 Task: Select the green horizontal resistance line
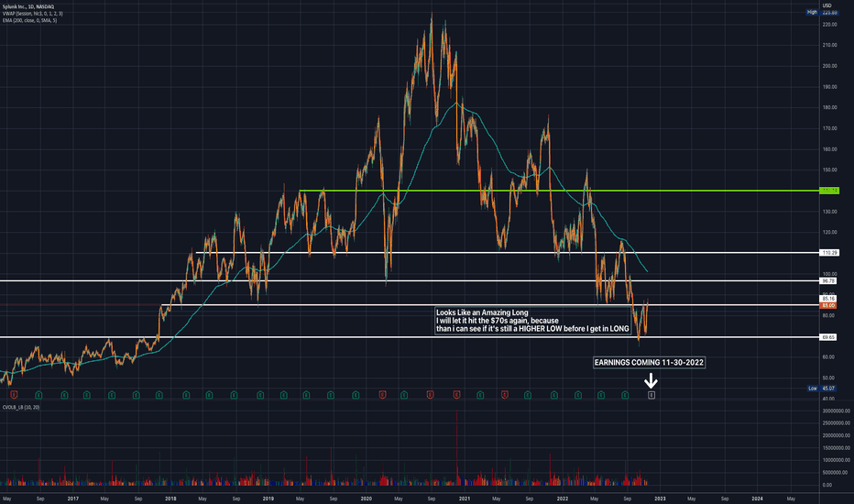click(x=559, y=191)
